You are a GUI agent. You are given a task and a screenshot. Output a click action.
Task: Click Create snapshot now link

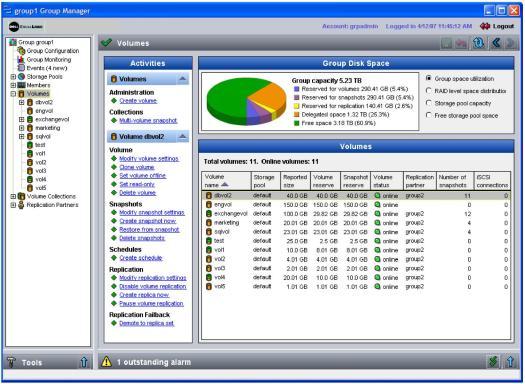[x=148, y=221]
